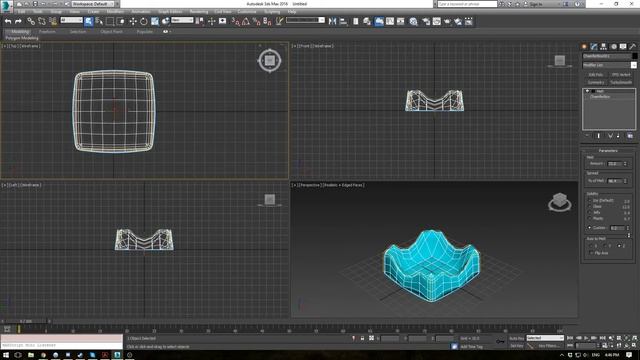Open named selection sets dropdown
Image resolution: width=640 pixels, height=360 pixels.
pyautogui.click(x=305, y=20)
